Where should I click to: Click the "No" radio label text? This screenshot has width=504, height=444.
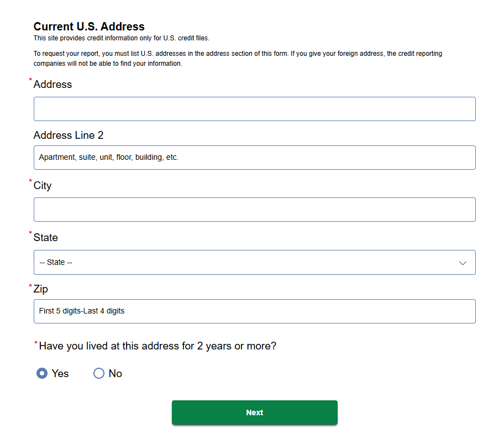[x=116, y=374]
